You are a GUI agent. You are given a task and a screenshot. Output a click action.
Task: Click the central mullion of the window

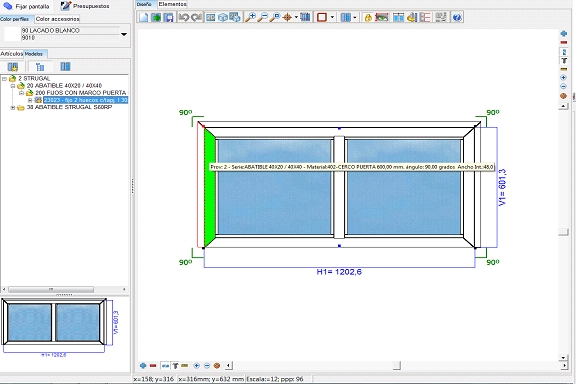[339, 187]
